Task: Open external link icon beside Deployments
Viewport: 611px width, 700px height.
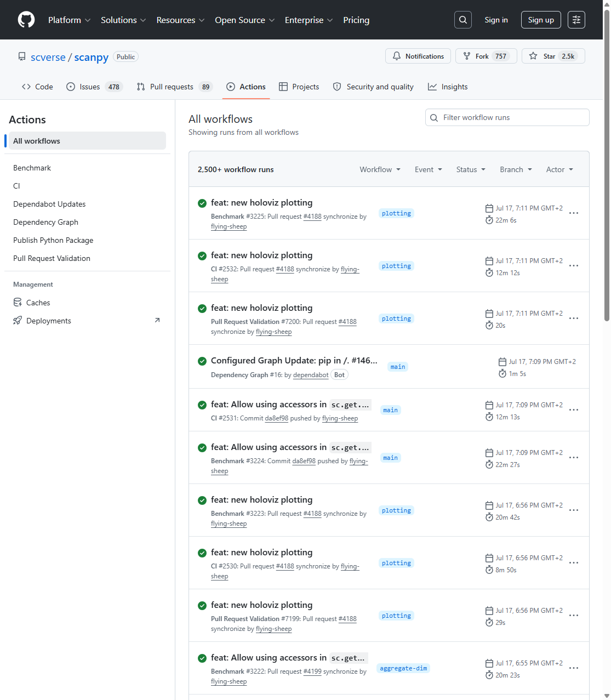Action: click(x=157, y=320)
